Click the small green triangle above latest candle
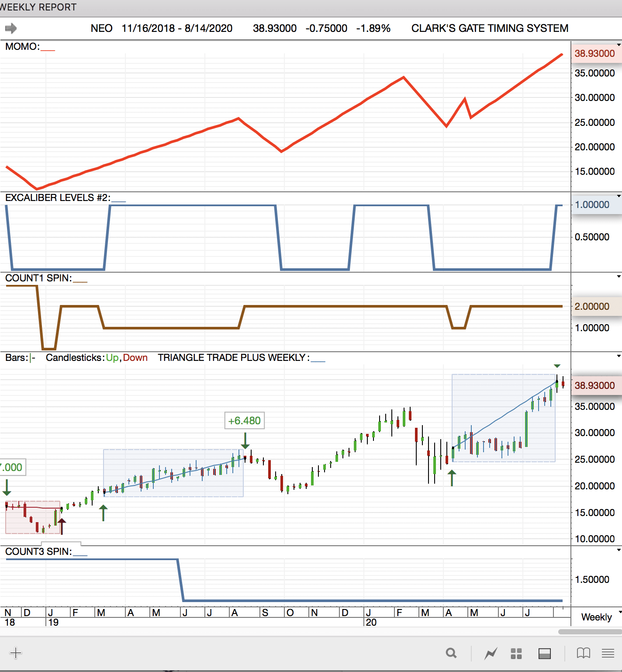Viewport: 622px width, 672px height. pos(557,366)
